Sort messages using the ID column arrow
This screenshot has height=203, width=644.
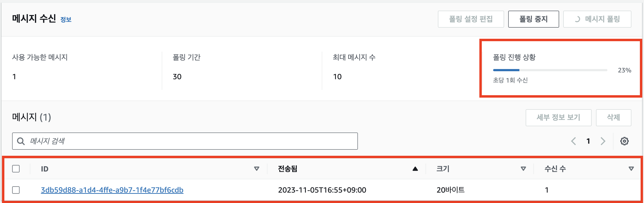pos(257,169)
